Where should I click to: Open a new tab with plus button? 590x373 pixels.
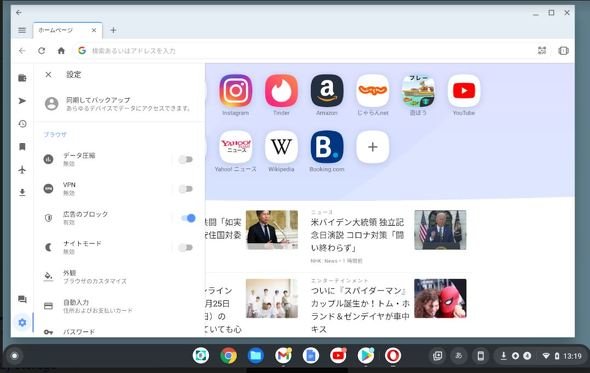tap(113, 30)
